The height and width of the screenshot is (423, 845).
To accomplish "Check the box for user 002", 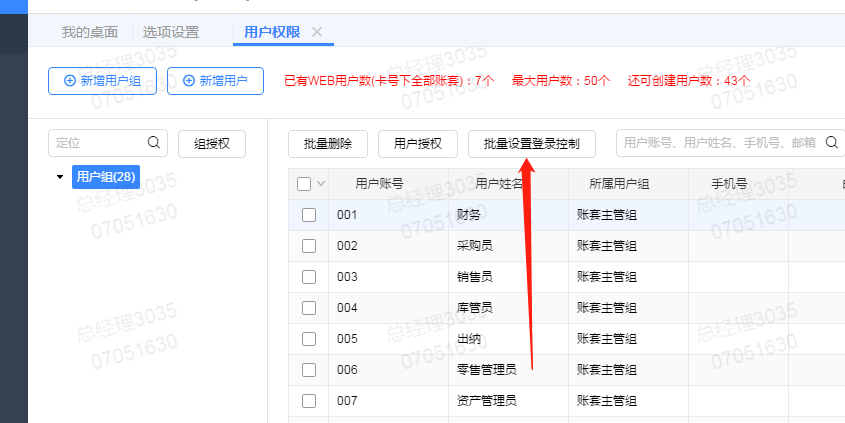I will point(309,246).
